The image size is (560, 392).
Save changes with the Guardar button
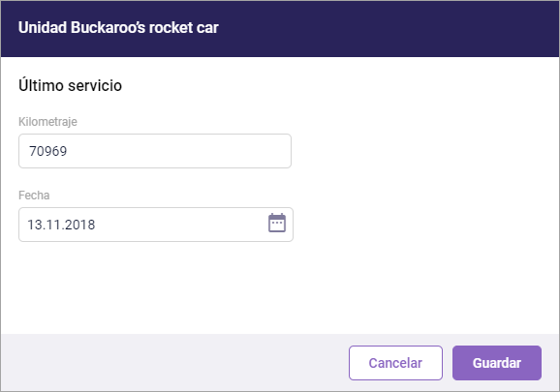(497, 363)
